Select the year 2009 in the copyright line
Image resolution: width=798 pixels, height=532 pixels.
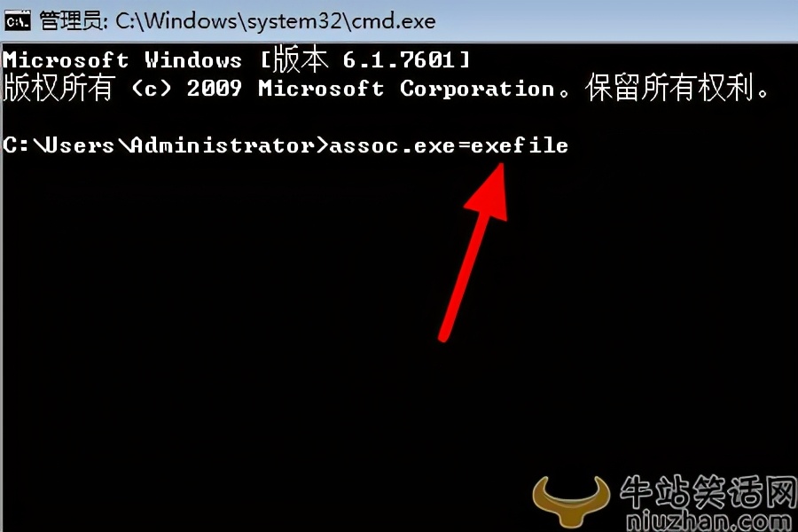coord(215,89)
